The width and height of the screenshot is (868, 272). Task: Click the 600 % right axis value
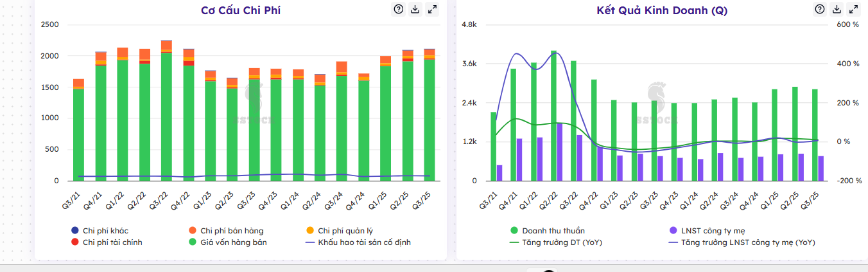coord(847,24)
